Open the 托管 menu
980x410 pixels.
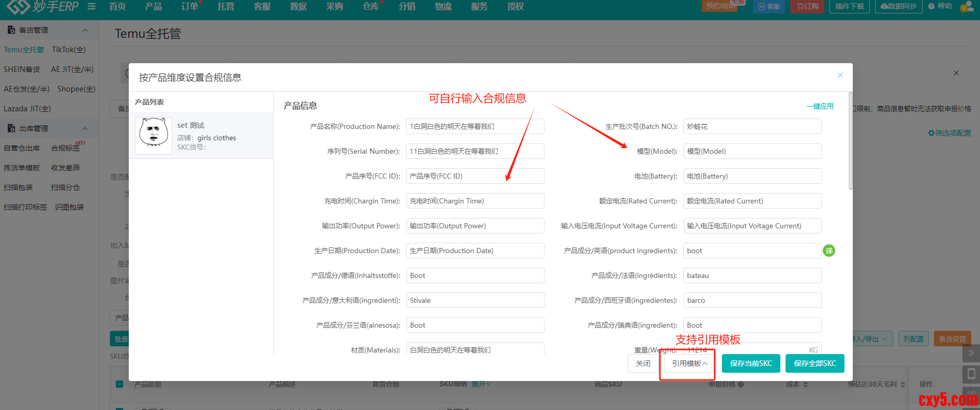[x=226, y=6]
